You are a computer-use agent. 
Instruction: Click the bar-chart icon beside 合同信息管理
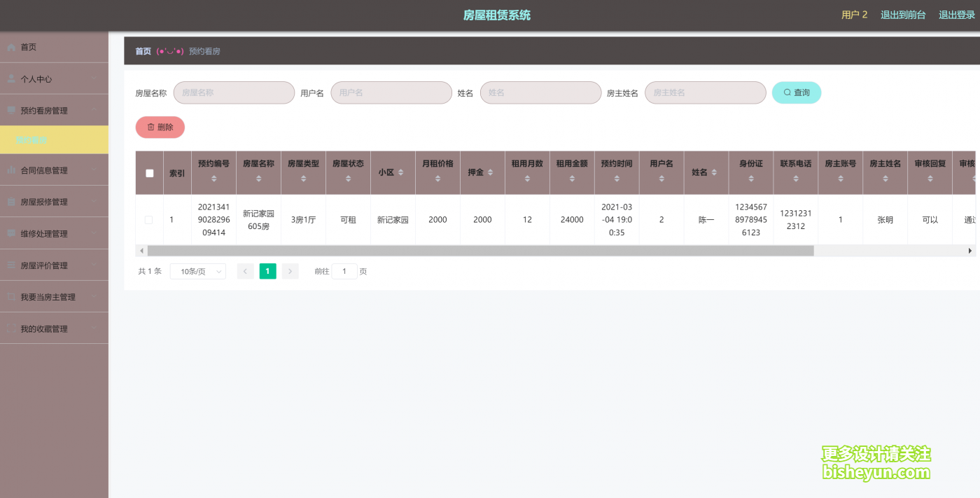pos(11,170)
